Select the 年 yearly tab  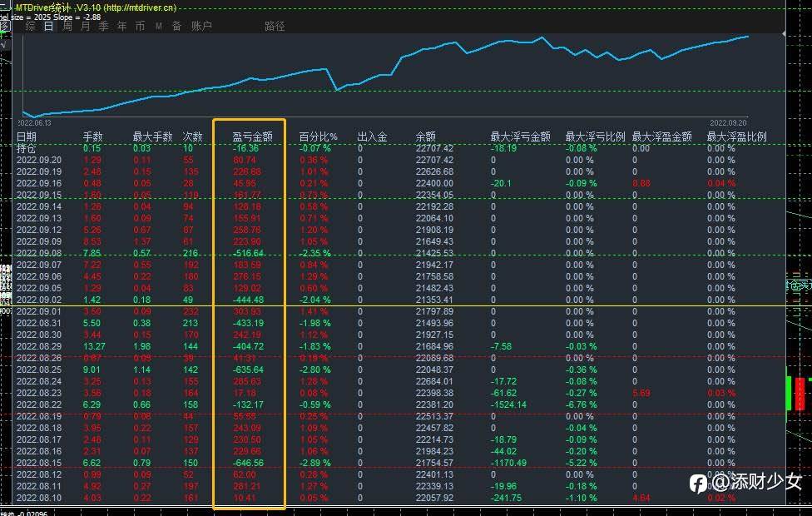pyautogui.click(x=122, y=26)
